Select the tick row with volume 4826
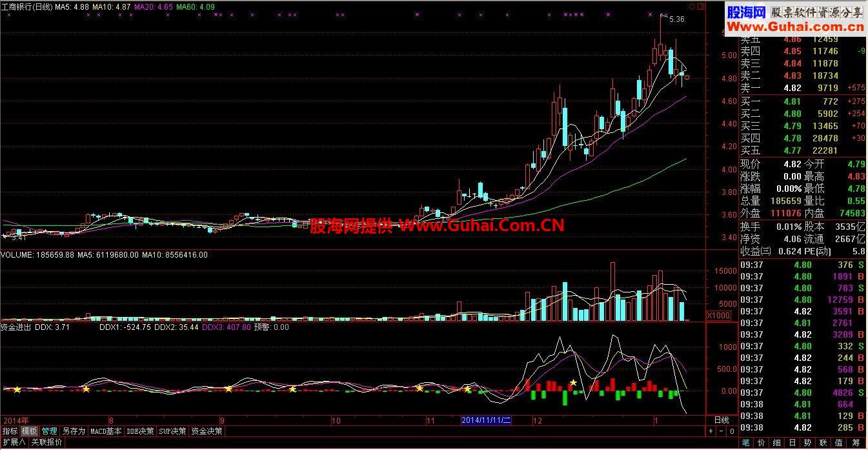868x450 pixels. tap(803, 393)
